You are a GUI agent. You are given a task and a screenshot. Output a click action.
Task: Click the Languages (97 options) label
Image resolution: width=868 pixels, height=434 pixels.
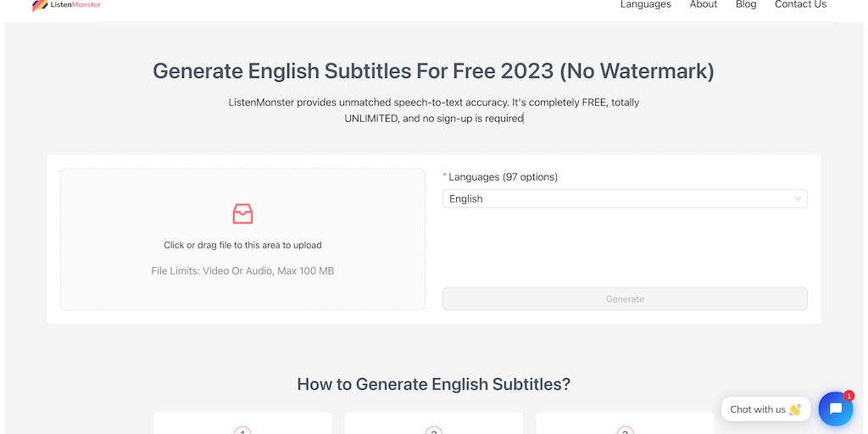[x=503, y=177]
